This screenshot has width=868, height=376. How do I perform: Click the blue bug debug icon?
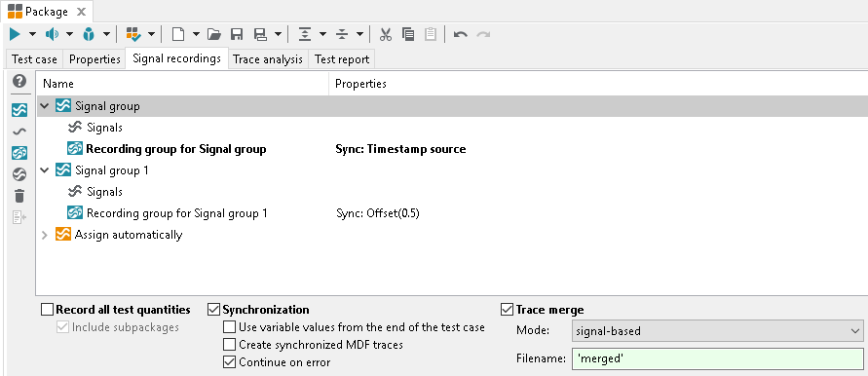89,35
